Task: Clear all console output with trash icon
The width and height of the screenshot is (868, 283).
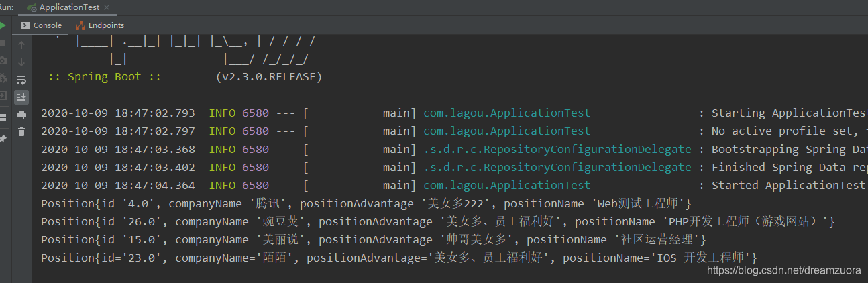Action: [21, 132]
